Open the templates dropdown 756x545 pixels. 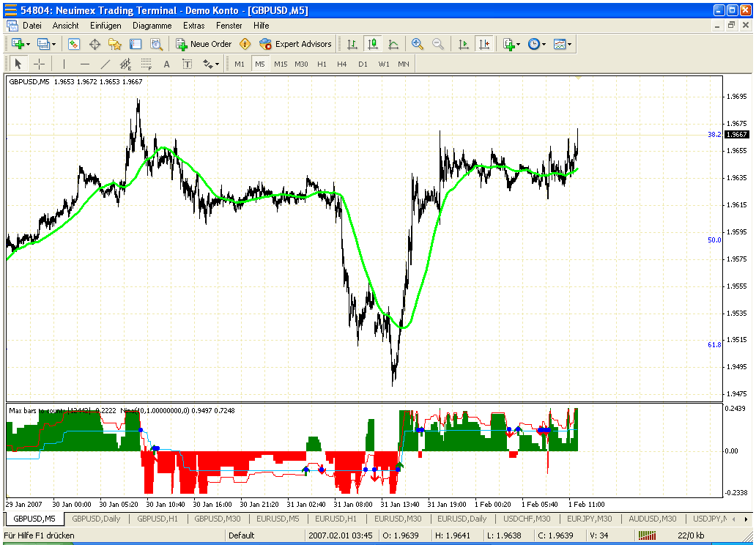570,44
